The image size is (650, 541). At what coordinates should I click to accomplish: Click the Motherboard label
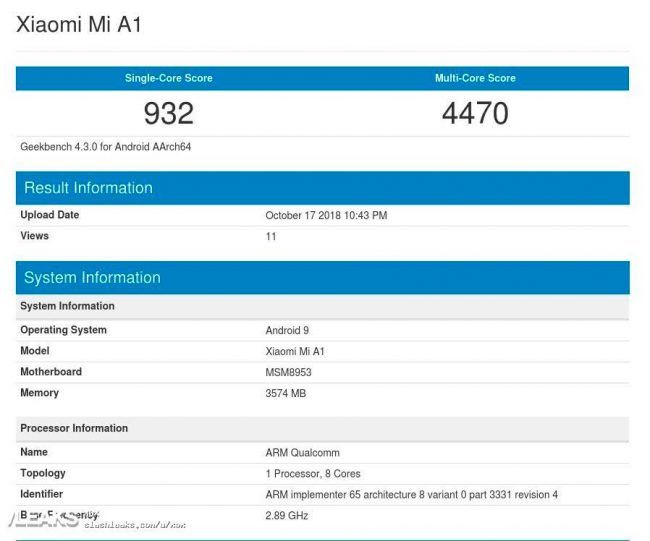(x=51, y=371)
